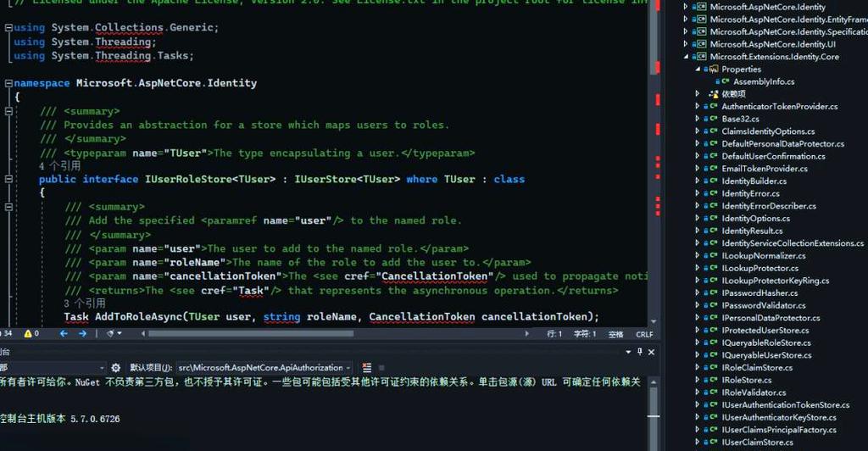Image resolution: width=868 pixels, height=451 pixels.
Task: Select the 依赖项 dependencies item
Action: [733, 93]
